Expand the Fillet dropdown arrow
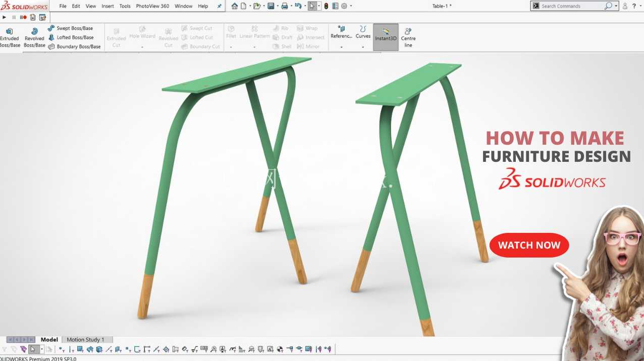This screenshot has width=644, height=361. click(x=231, y=47)
